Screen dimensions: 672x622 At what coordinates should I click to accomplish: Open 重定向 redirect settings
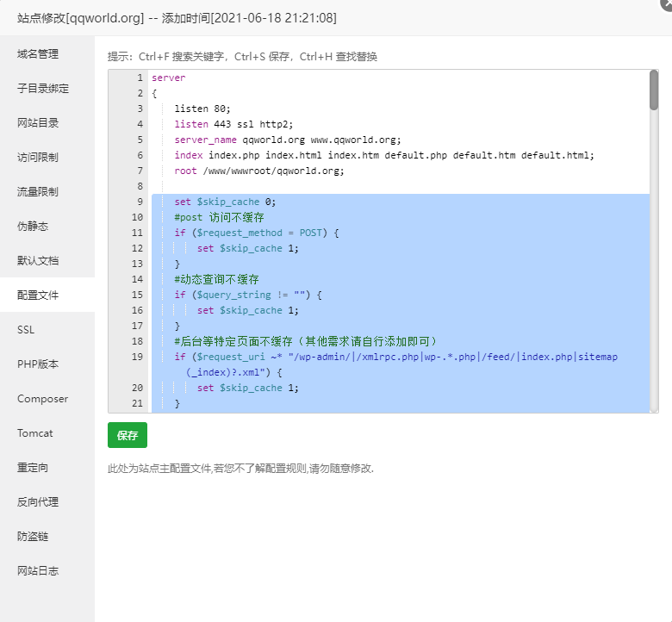coord(33,467)
